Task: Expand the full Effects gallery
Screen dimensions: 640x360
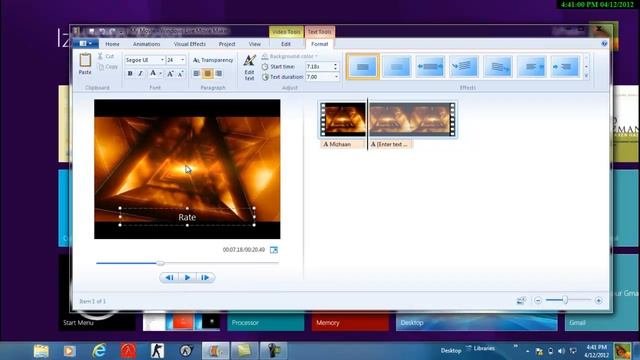Action: pos(587,76)
